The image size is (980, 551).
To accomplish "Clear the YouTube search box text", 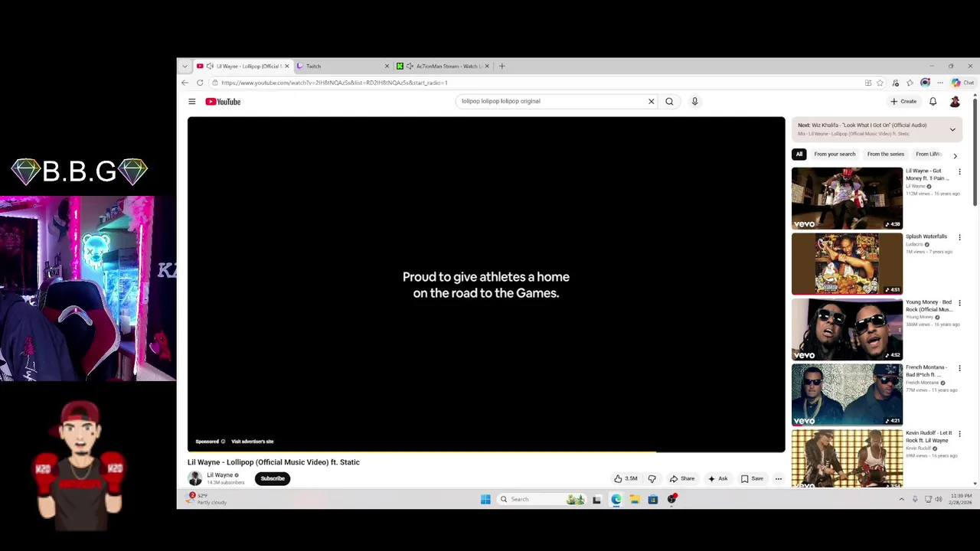I will (x=652, y=101).
